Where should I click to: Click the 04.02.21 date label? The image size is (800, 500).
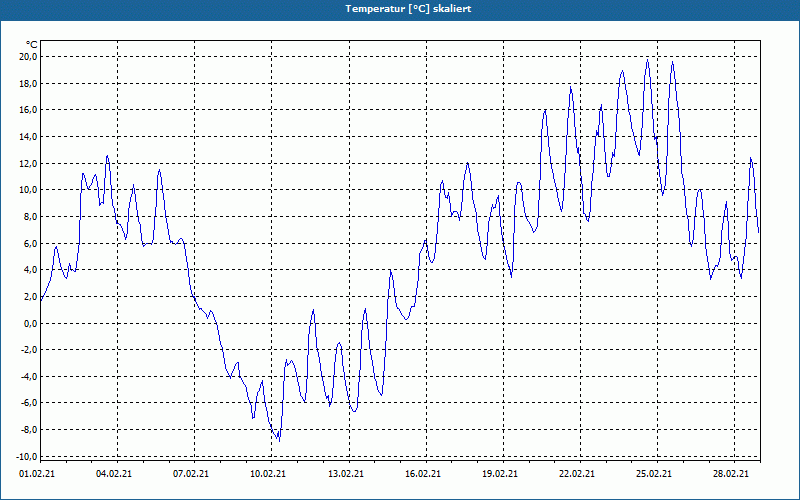114,473
